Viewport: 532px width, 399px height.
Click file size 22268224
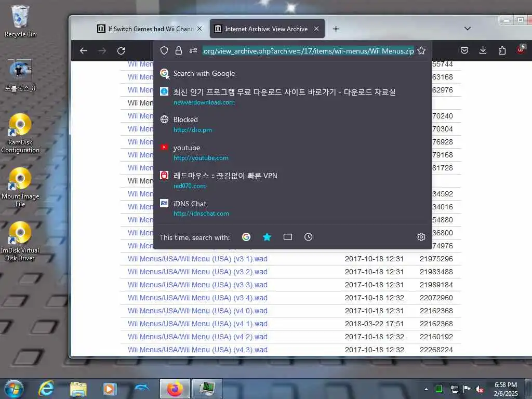[436, 350]
